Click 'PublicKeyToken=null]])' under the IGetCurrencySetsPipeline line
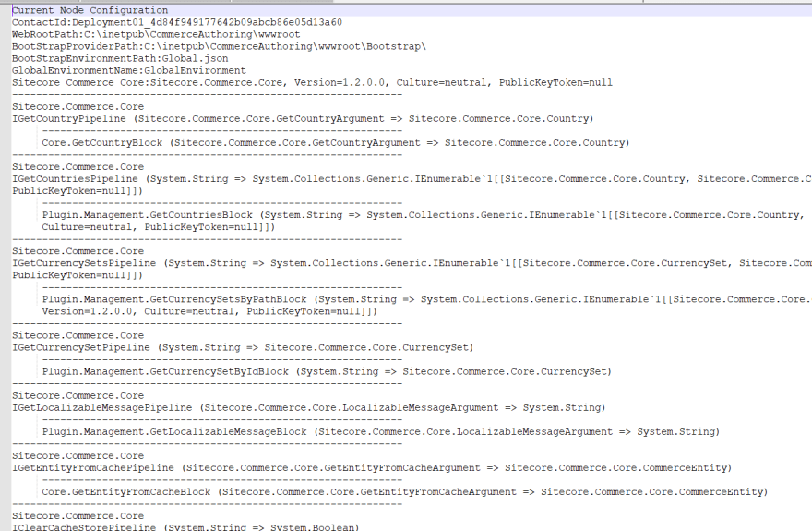This screenshot has height=531, width=812. (x=78, y=275)
